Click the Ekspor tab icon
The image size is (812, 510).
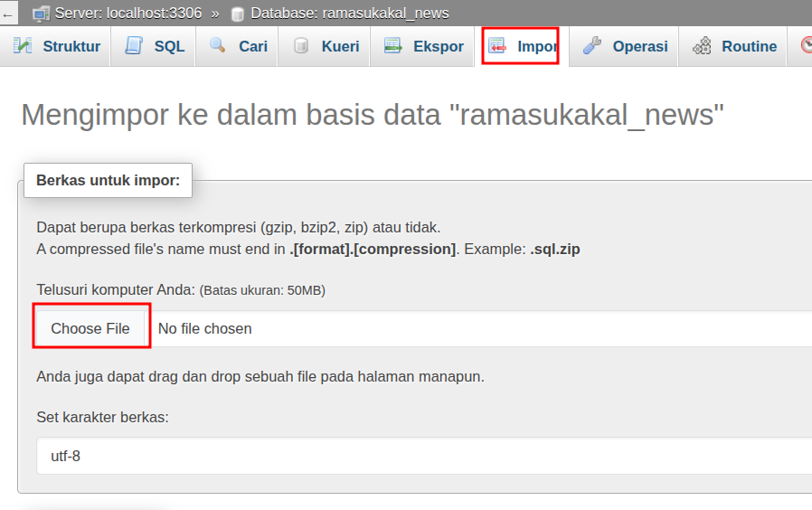[393, 46]
